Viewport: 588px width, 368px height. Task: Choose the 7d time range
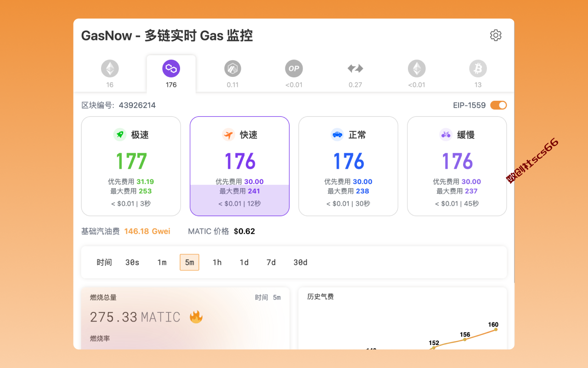coord(271,262)
